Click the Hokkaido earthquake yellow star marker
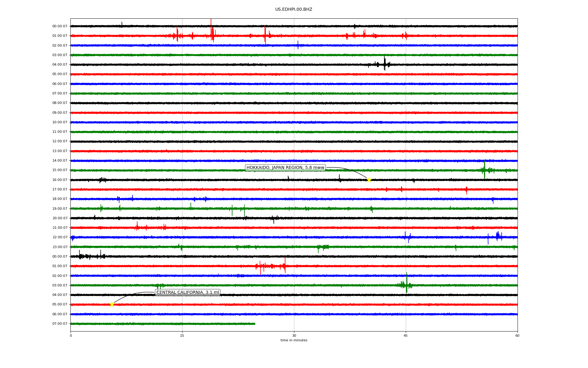Viewport: 588px width, 368px height. (x=369, y=180)
